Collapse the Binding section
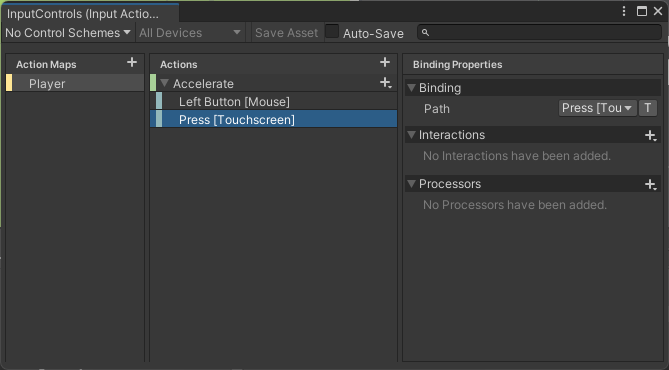Image resolution: width=669 pixels, height=370 pixels. [411, 88]
